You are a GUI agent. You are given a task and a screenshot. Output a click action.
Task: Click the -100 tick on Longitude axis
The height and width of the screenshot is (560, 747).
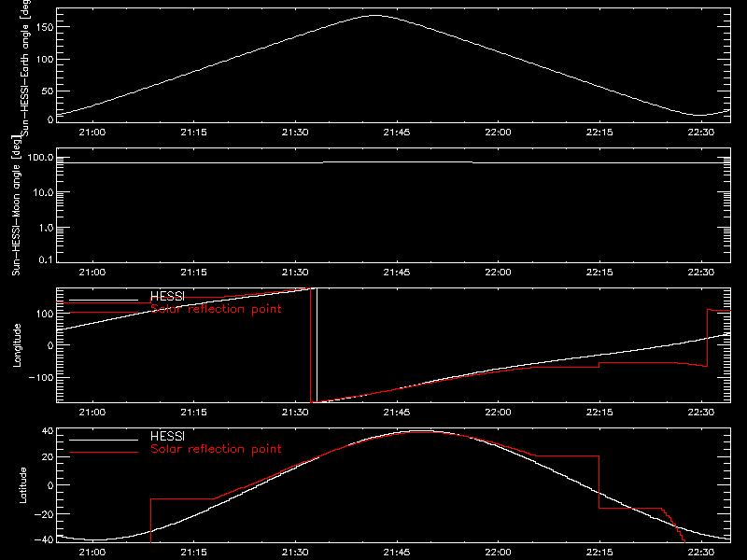(41, 378)
